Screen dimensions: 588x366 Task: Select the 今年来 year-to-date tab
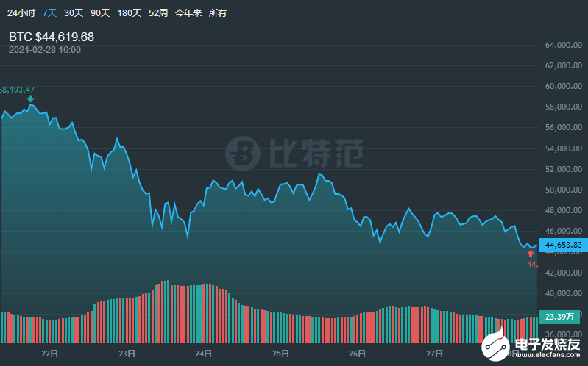click(188, 13)
